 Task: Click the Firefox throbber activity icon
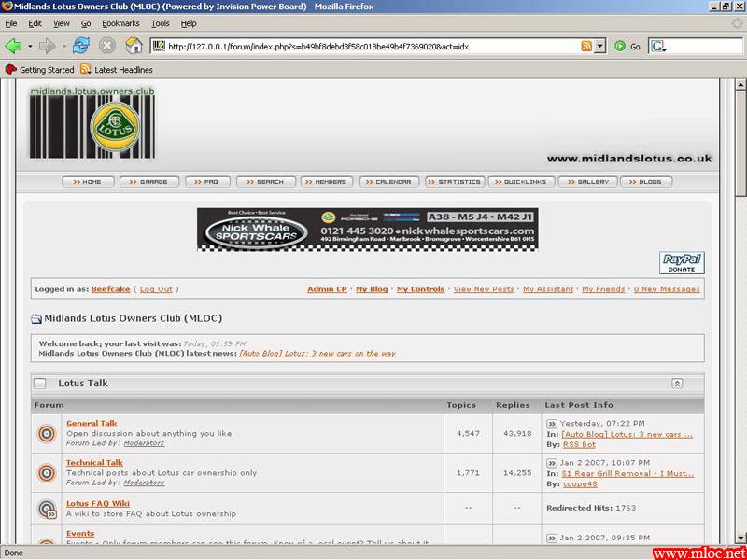737,22
